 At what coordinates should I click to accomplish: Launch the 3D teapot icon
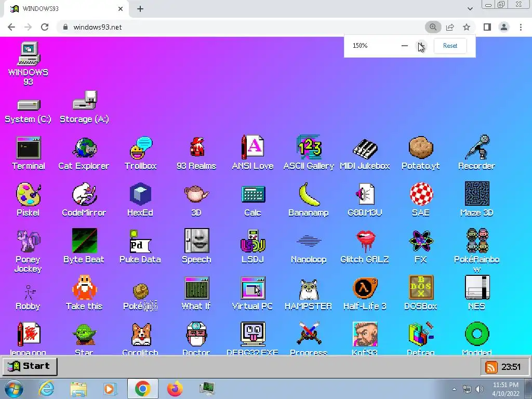click(196, 194)
